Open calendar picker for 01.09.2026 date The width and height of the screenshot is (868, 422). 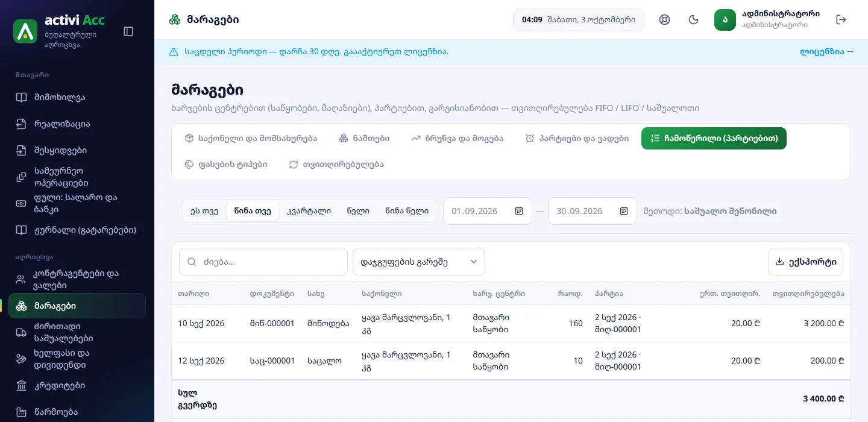pos(519,211)
